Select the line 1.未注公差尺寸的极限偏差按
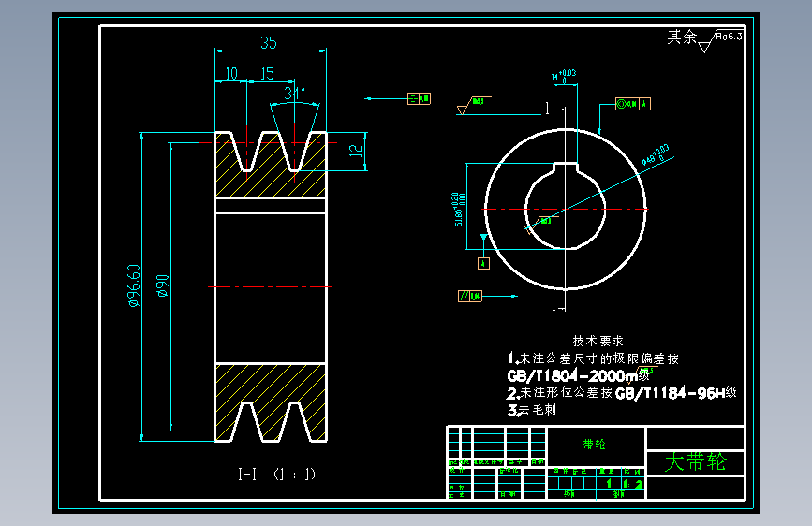Image resolution: width=812 pixels, height=526 pixels. (x=594, y=358)
